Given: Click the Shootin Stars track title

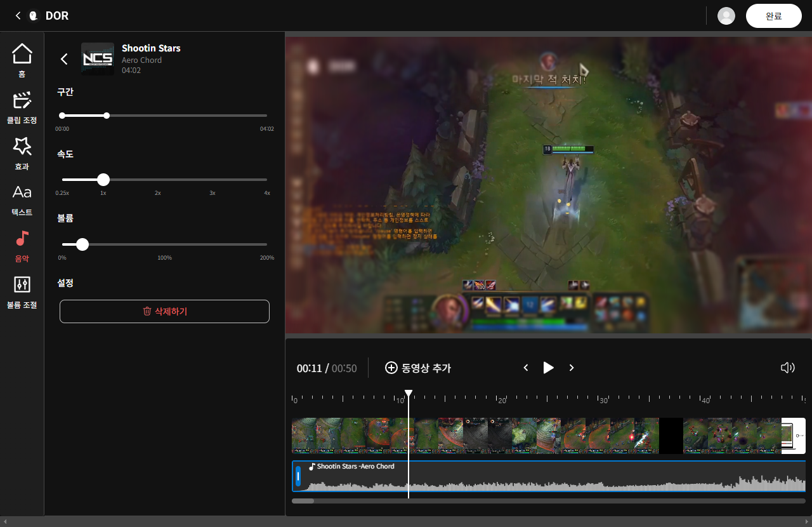Looking at the screenshot, I should click(x=151, y=48).
